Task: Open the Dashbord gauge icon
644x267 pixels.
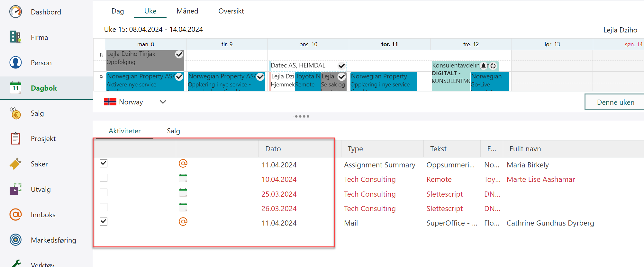Action: tap(15, 12)
